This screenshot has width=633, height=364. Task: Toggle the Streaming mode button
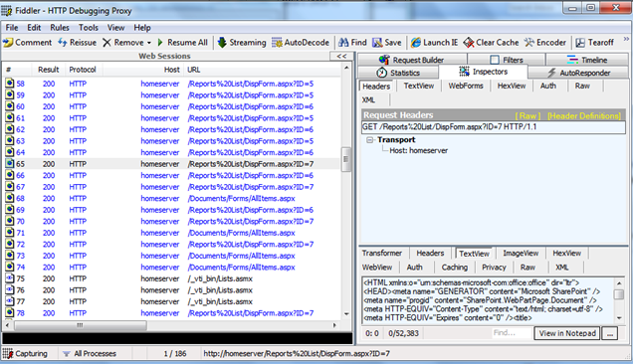coord(242,43)
